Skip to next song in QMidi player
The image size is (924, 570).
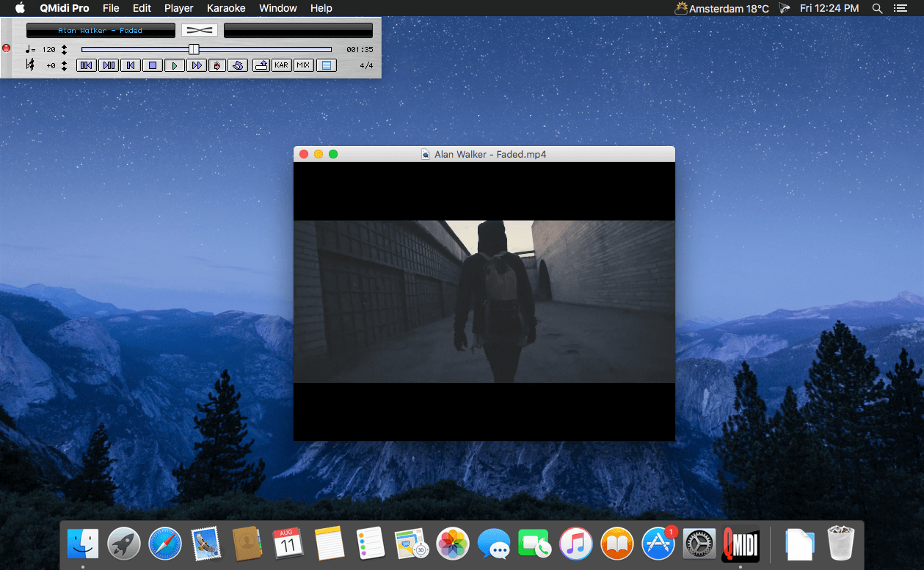pos(108,65)
